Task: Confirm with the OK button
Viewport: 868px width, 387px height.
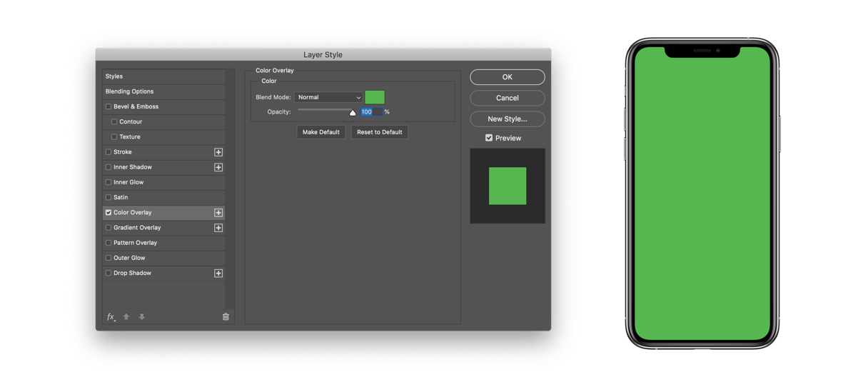Action: click(x=508, y=77)
